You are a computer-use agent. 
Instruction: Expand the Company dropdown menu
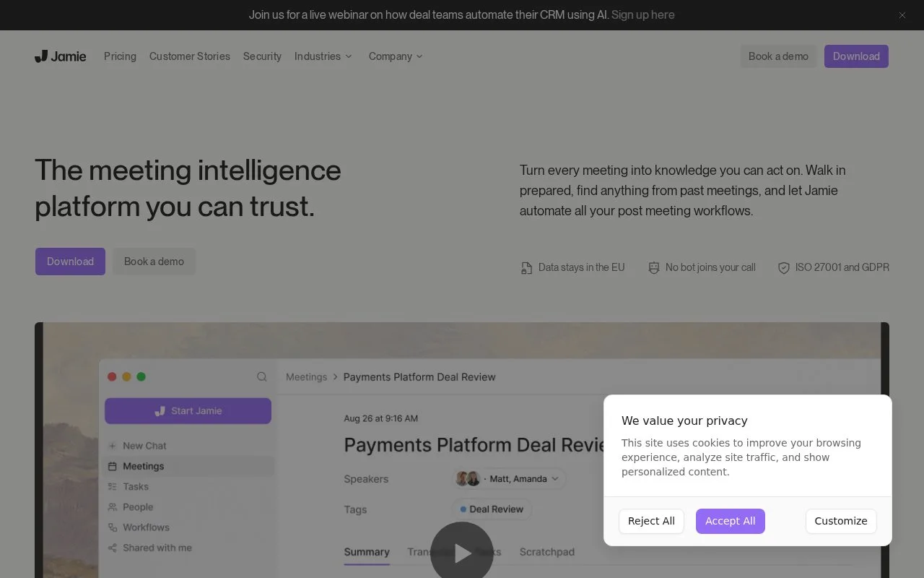tap(396, 56)
